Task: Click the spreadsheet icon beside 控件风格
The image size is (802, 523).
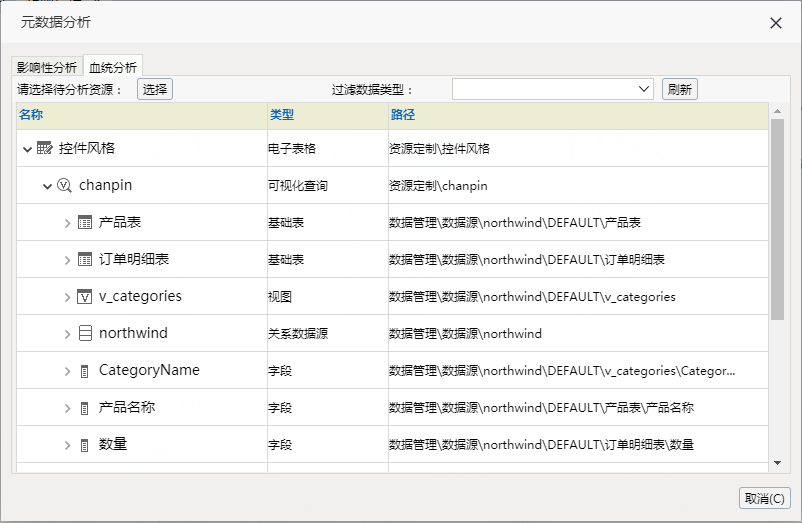Action: point(44,148)
